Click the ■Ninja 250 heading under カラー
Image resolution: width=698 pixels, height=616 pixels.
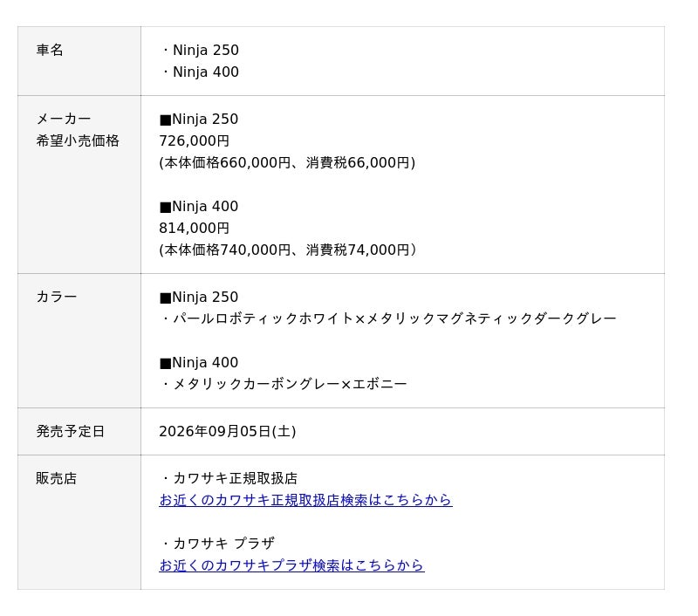click(199, 297)
